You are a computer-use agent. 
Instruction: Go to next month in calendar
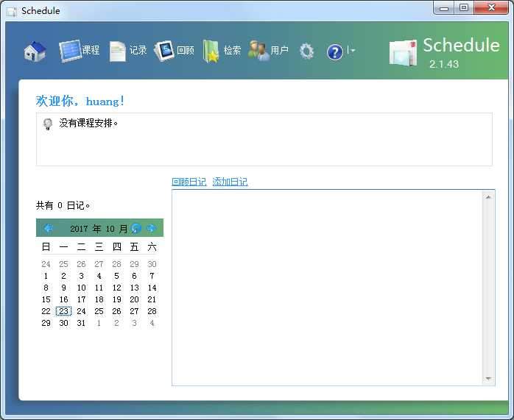151,228
